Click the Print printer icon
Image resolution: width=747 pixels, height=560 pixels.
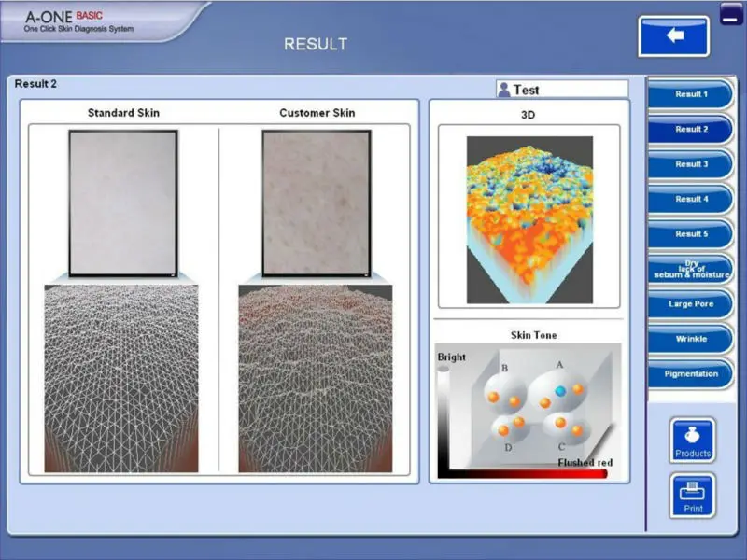(692, 495)
